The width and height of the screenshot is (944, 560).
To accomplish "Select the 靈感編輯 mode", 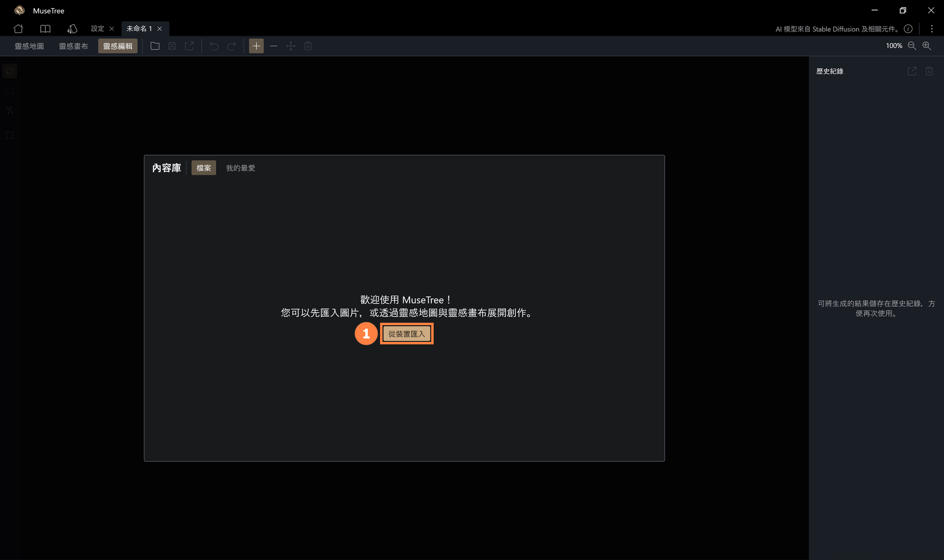I will 118,46.
